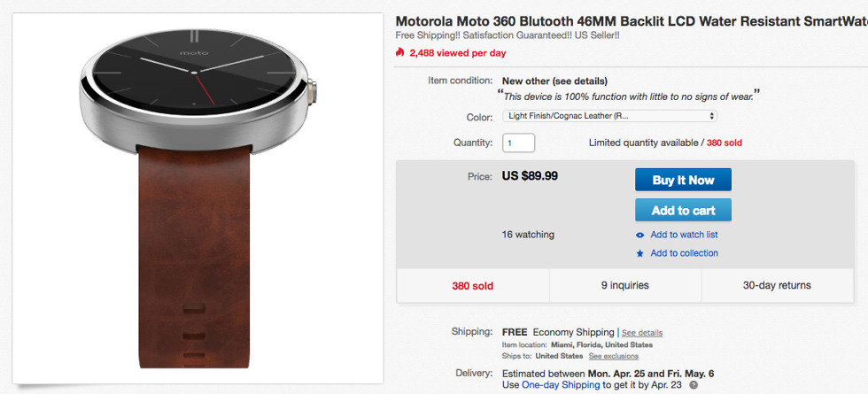Click the One-day Shipping link
868x394 pixels.
tap(562, 385)
